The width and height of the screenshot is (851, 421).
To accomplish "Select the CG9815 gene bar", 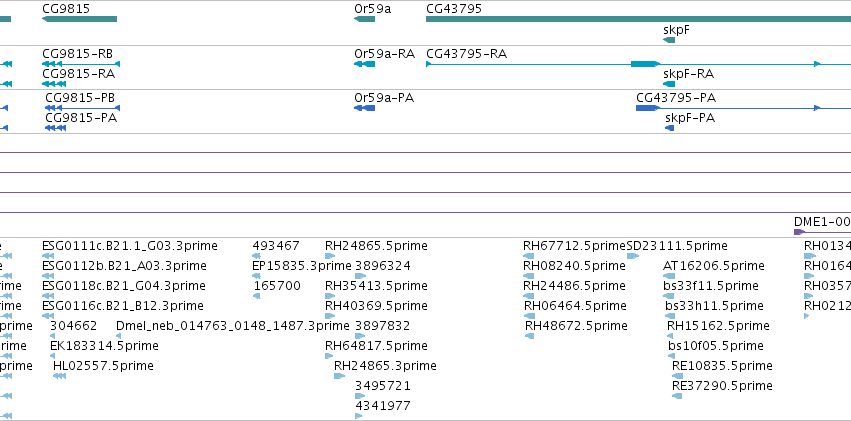I will [x=80, y=19].
